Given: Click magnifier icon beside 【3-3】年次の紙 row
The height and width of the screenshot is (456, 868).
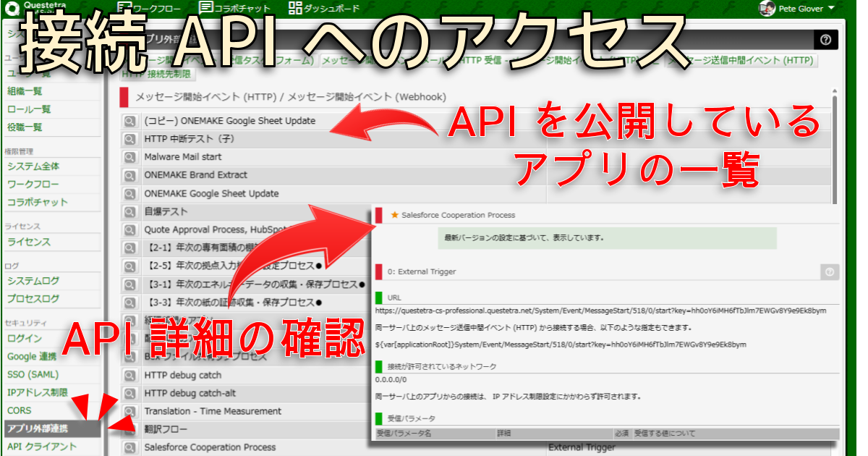Looking at the screenshot, I should pyautogui.click(x=130, y=303).
